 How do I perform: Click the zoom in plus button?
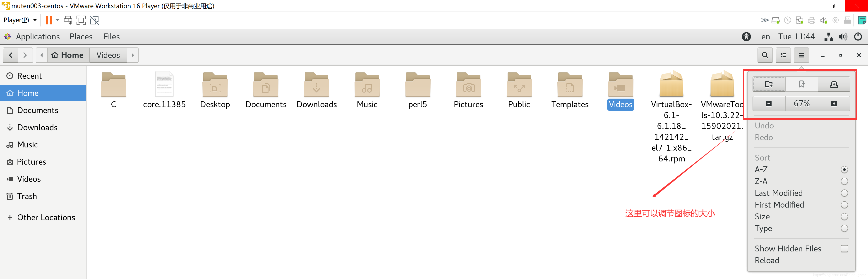pos(834,104)
